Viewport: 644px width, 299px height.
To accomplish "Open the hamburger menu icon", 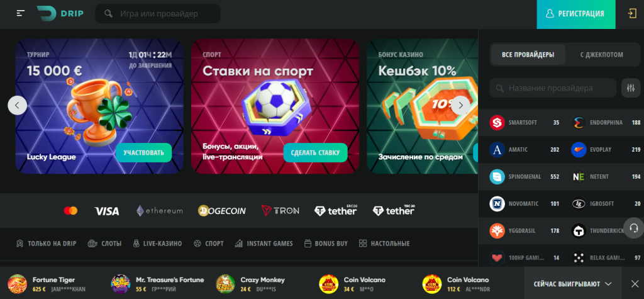I will coord(21,13).
